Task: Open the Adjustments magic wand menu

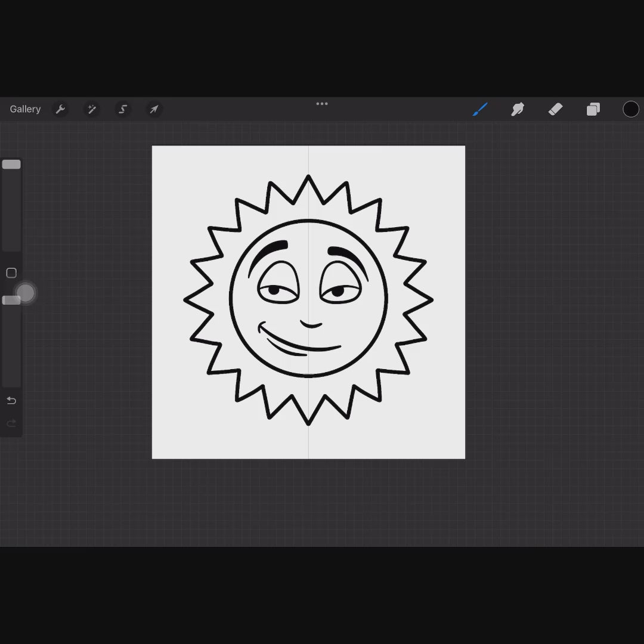Action: pyautogui.click(x=92, y=109)
